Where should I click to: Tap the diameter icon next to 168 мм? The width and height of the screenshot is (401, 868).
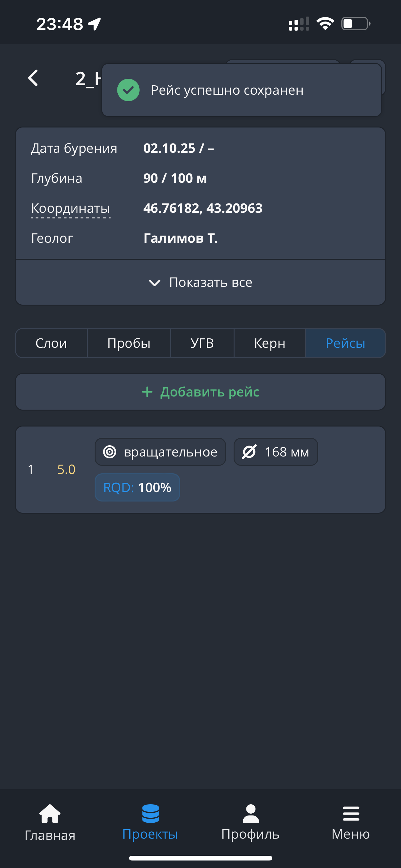249,452
